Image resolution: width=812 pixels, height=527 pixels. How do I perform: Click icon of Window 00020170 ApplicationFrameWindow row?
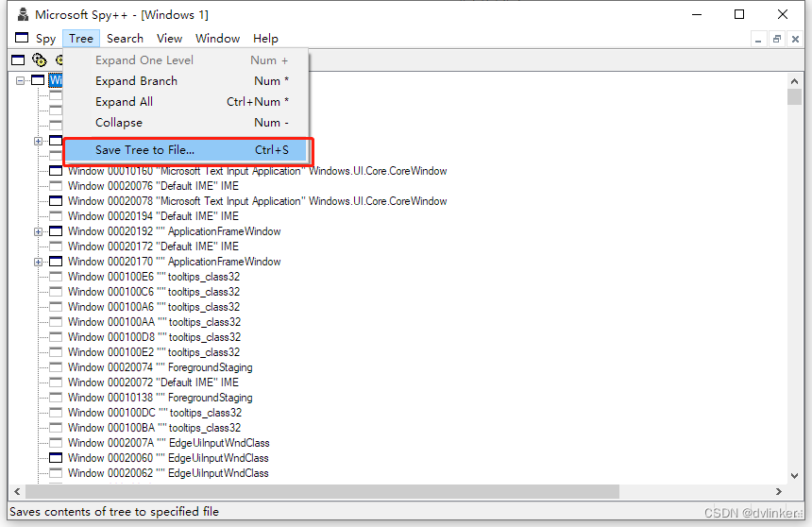(56, 262)
